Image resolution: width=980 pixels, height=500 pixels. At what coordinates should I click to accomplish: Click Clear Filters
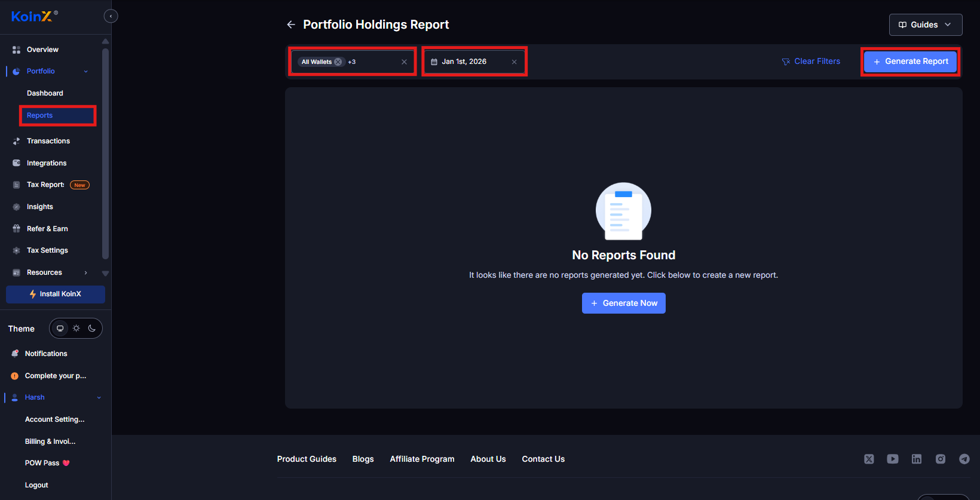811,62
